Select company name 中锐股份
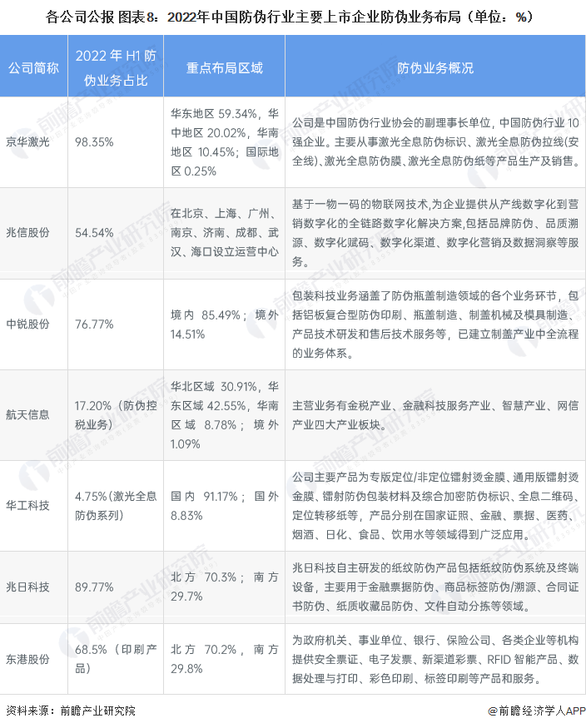 tap(27, 324)
